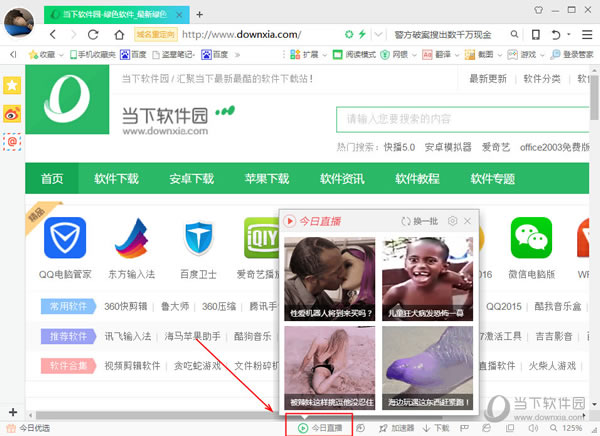Click 今日直播 button in status bar
600x436 pixels.
[319, 428]
